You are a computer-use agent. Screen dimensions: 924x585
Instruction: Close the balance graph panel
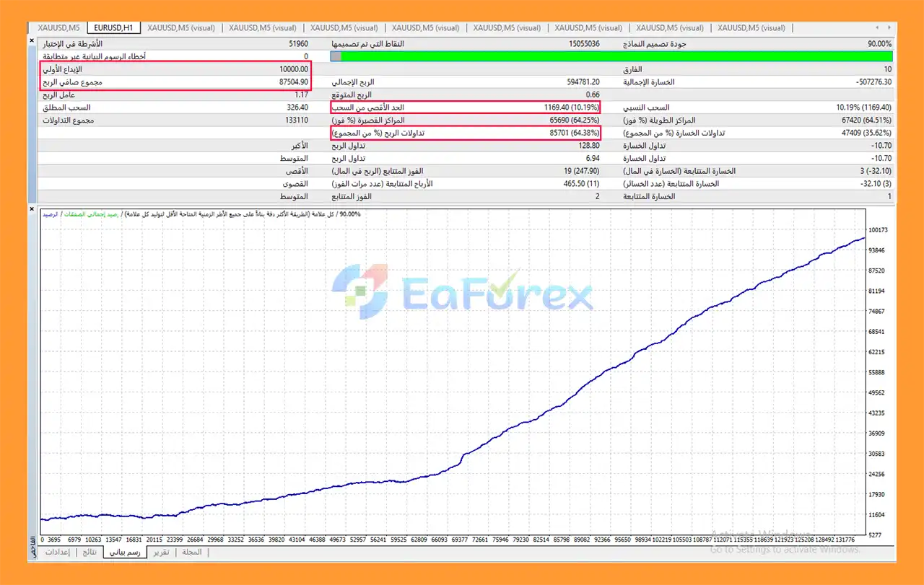(32, 209)
